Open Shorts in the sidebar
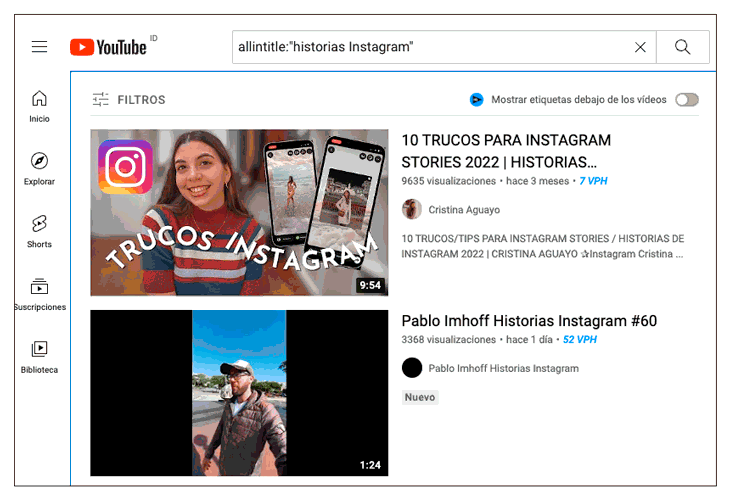Image resolution: width=730 pixels, height=497 pixels. coord(39,232)
